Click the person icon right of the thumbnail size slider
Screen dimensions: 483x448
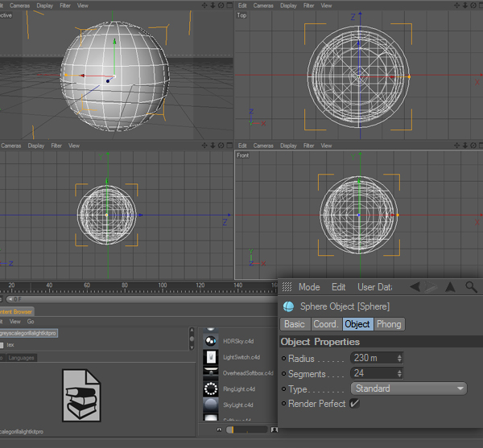click(x=274, y=430)
